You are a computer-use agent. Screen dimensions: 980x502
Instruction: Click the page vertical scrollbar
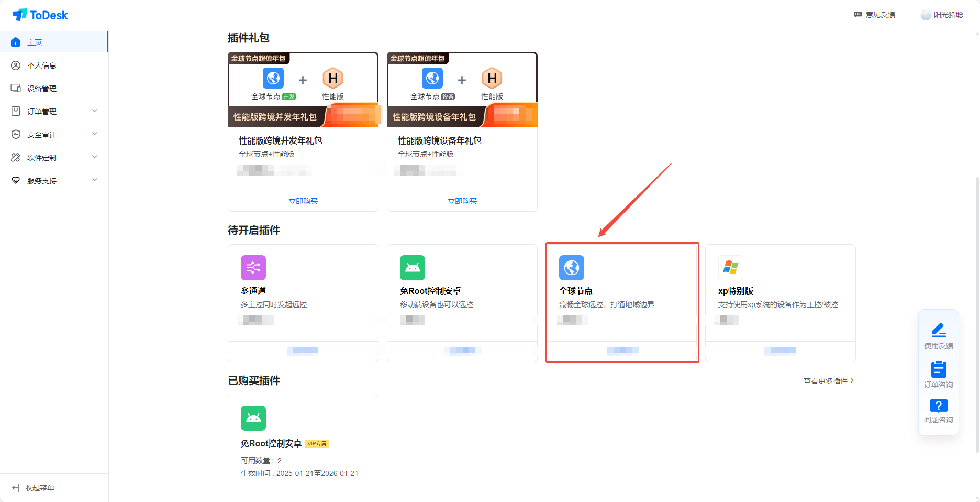tap(977, 314)
